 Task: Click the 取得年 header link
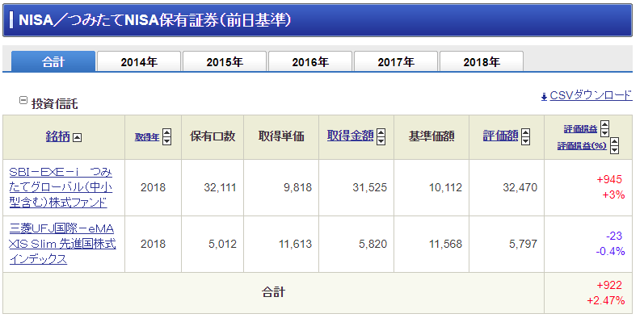[x=147, y=137]
